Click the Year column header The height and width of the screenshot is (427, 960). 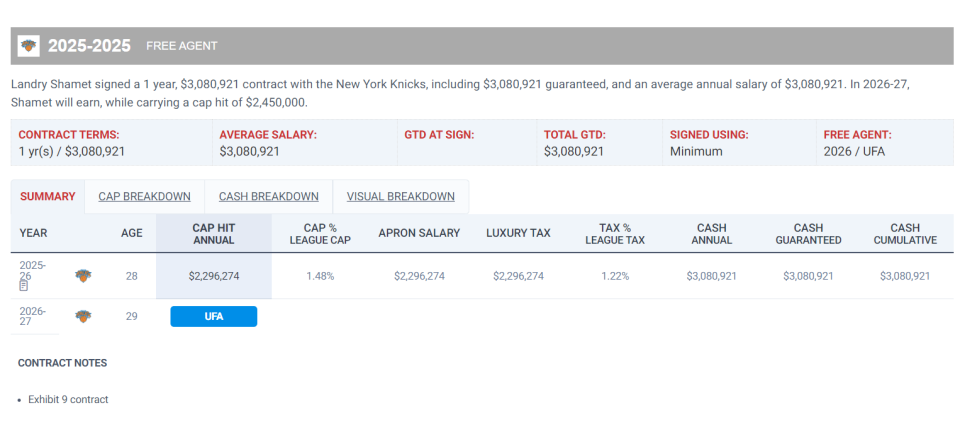33,233
